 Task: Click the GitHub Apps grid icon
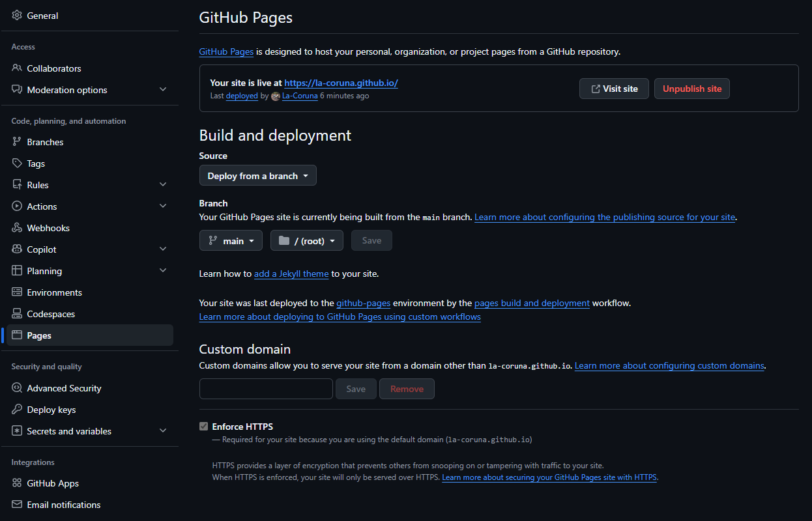pos(17,483)
